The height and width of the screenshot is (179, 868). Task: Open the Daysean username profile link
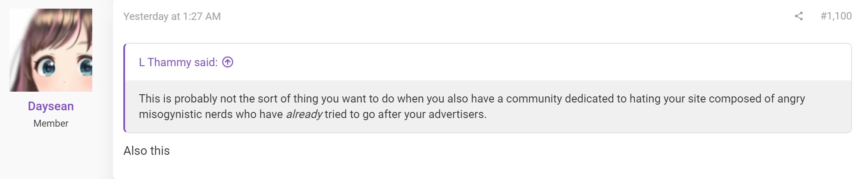click(x=51, y=106)
